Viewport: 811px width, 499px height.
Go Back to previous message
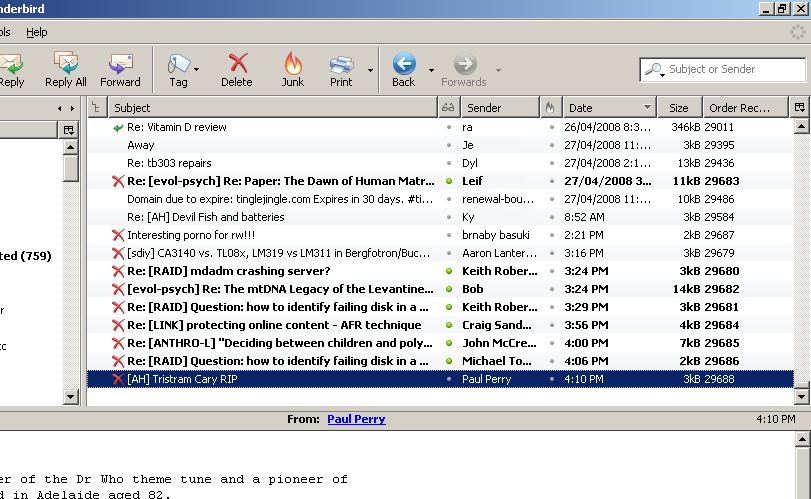(403, 70)
